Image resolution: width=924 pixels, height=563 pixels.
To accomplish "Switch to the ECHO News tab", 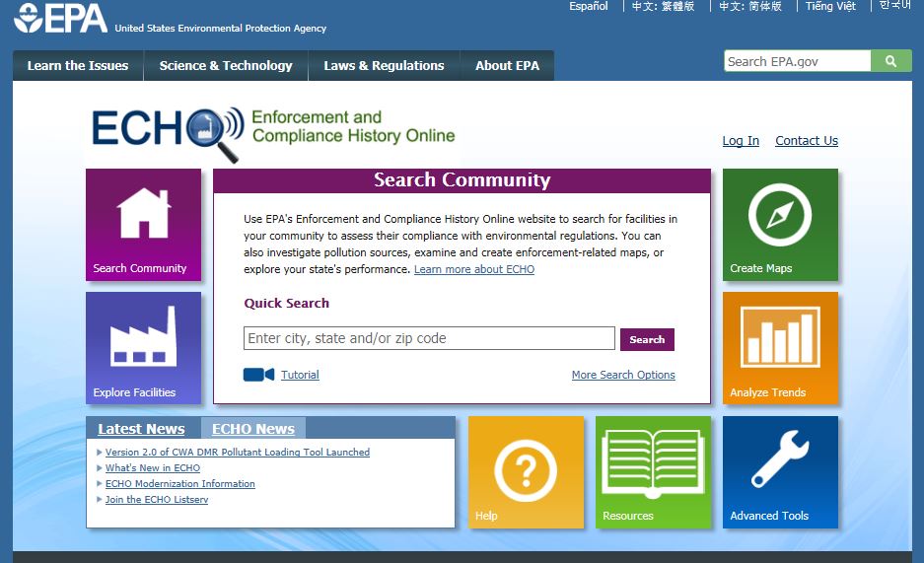I will (x=253, y=429).
